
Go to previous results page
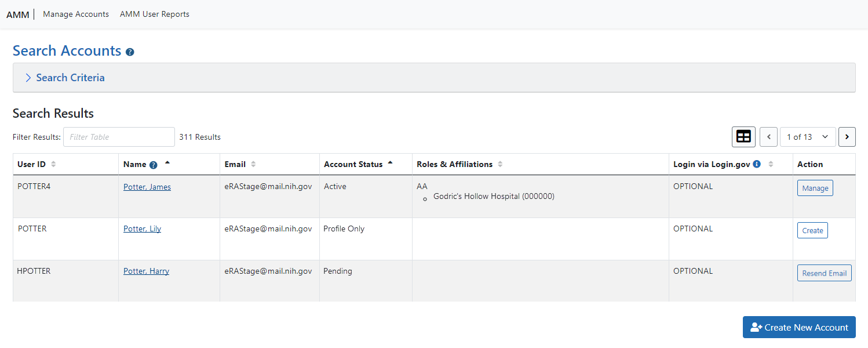pyautogui.click(x=768, y=137)
